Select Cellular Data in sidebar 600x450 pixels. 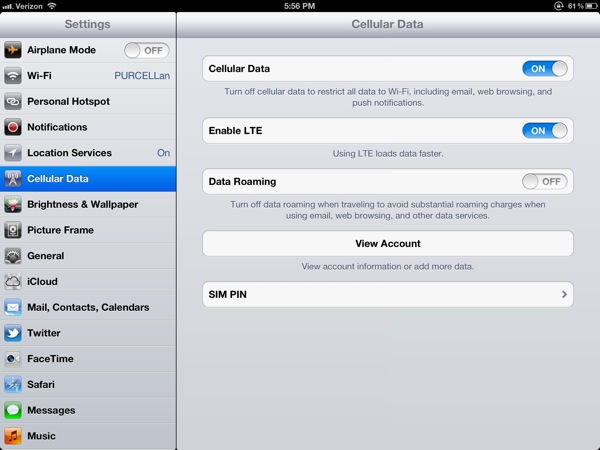click(x=88, y=179)
